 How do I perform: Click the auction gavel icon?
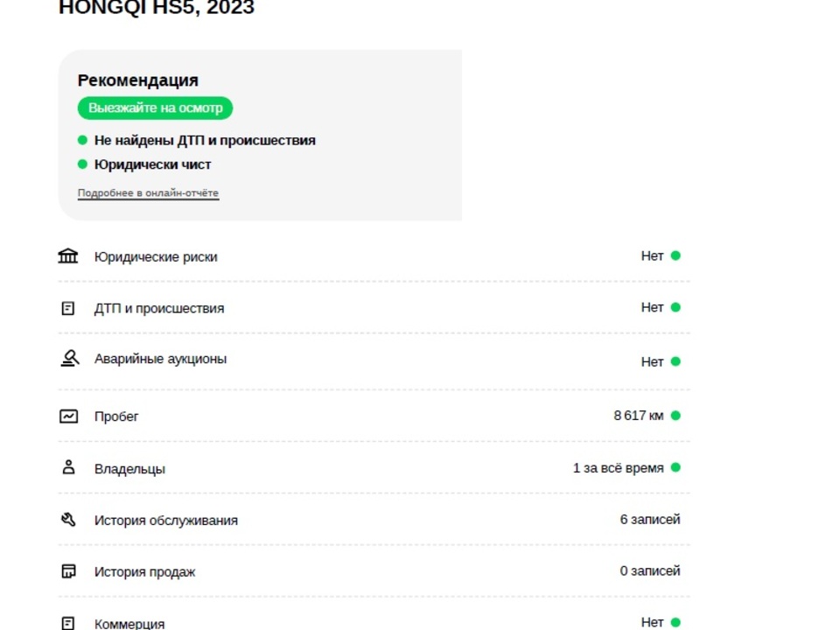tap(70, 358)
